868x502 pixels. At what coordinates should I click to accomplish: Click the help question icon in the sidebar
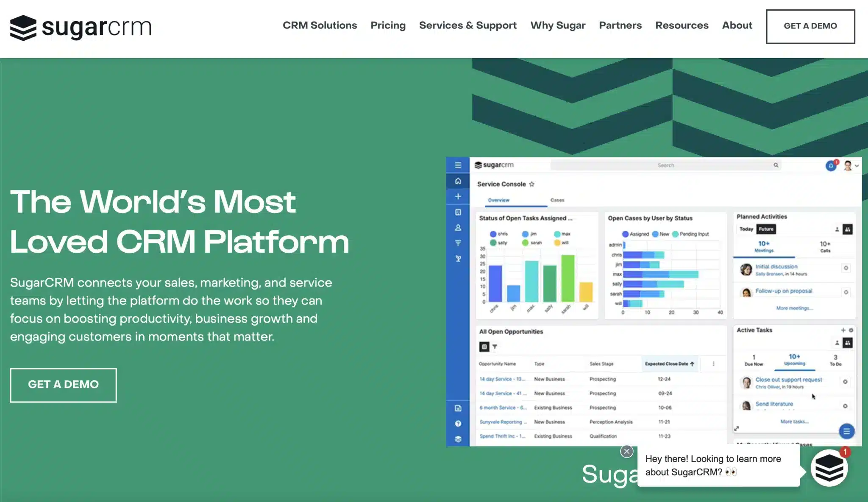(x=458, y=424)
